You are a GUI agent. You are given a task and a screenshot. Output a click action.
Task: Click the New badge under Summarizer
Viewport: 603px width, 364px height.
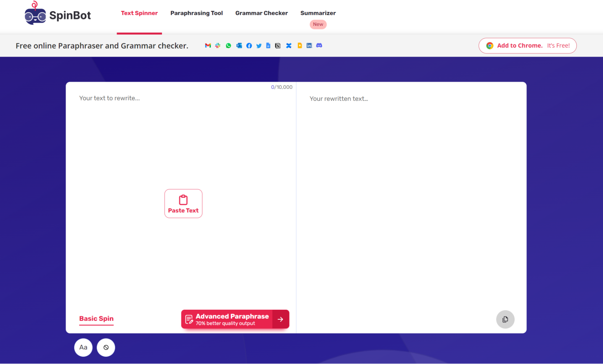318,24
